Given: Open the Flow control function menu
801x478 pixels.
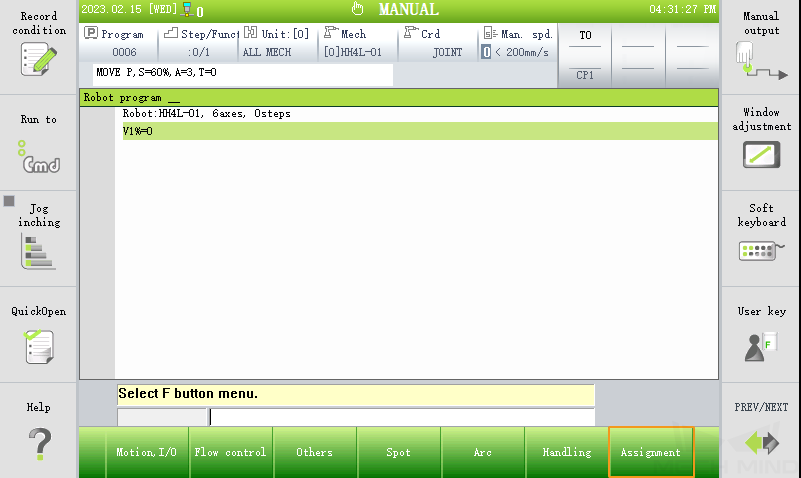Looking at the screenshot, I should [x=230, y=452].
